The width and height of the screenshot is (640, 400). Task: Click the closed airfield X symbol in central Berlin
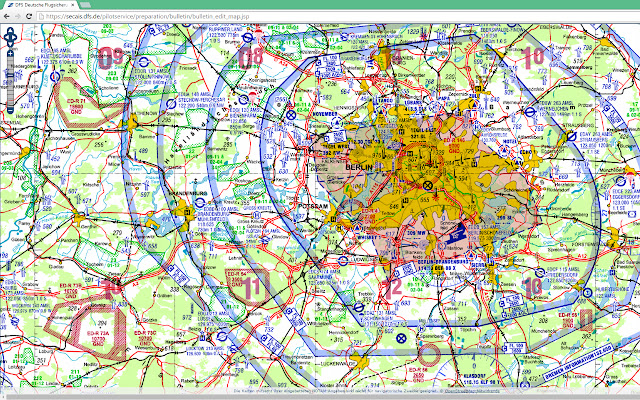coord(427,186)
